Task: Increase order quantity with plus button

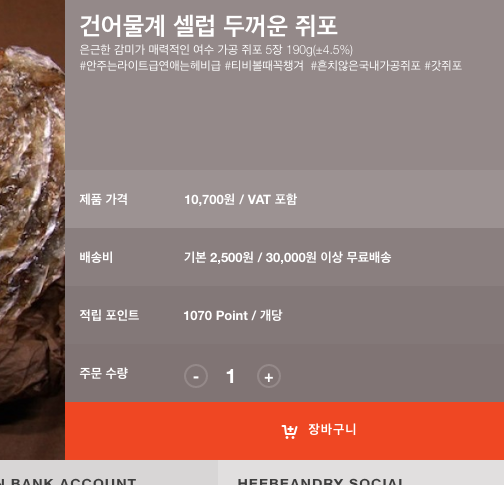Action: [269, 376]
